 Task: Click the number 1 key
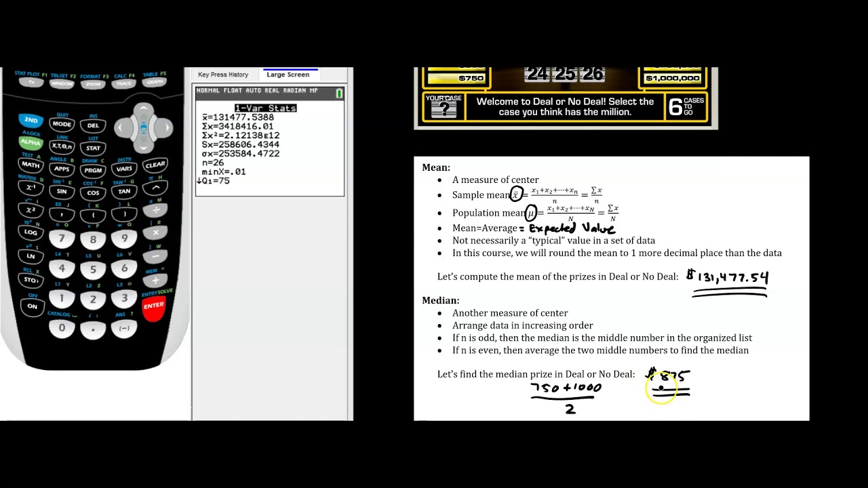click(x=62, y=298)
